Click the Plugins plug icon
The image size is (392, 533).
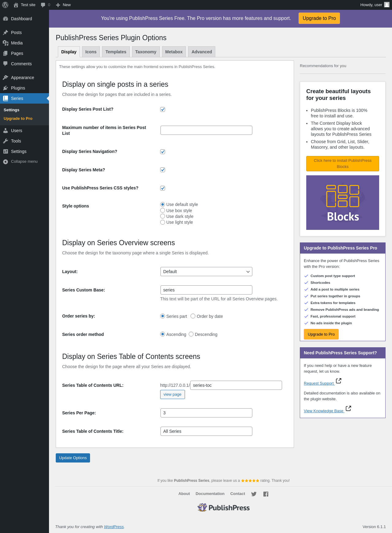point(6,88)
